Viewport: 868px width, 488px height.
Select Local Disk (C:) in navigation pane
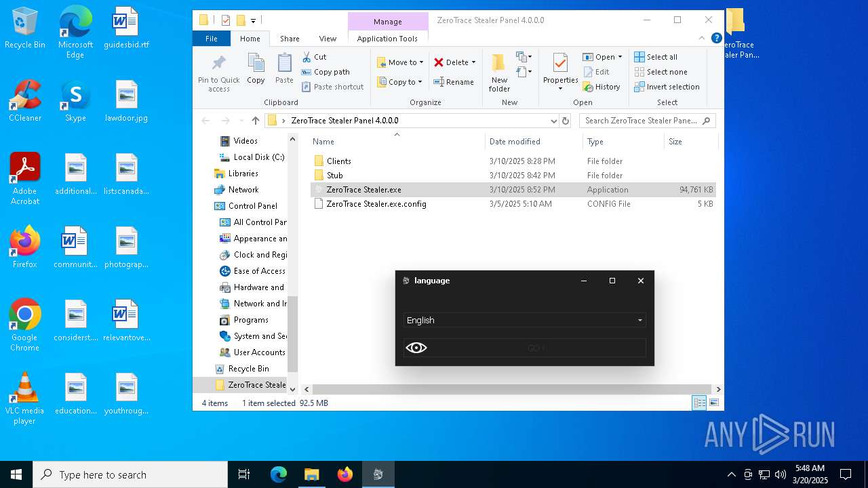point(252,157)
